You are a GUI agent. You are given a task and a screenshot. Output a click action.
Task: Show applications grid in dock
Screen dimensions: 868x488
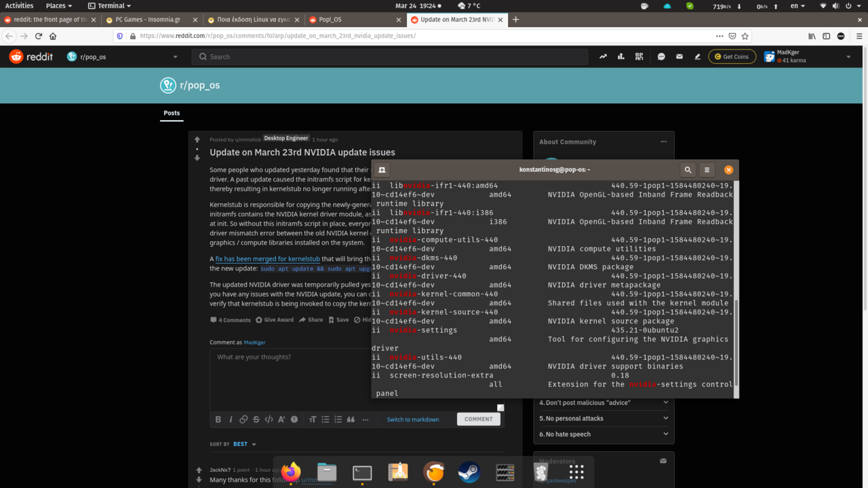(576, 472)
